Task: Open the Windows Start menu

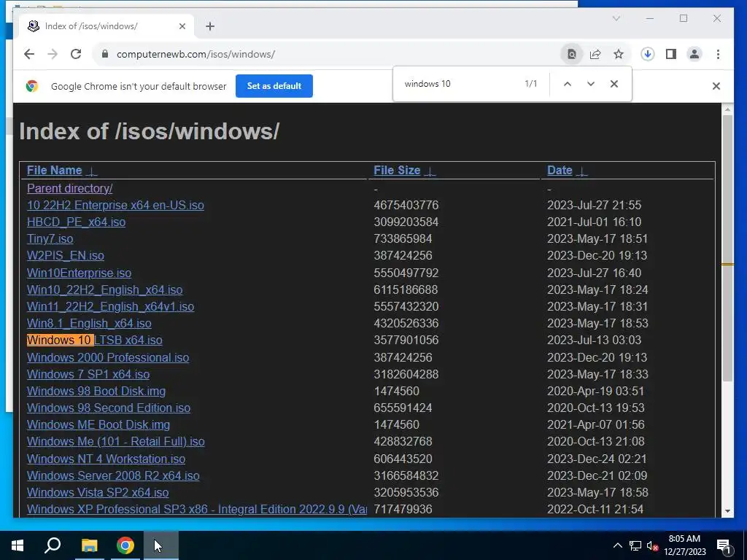Action: pos(18,545)
